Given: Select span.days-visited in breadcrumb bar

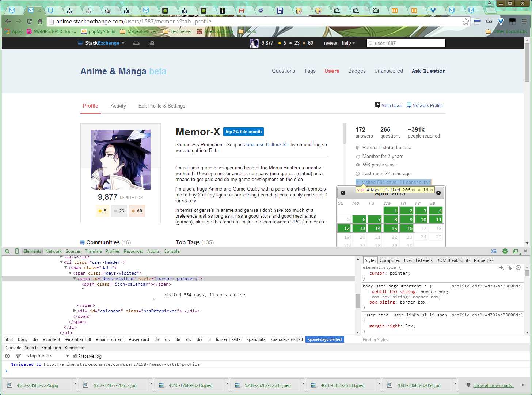Looking at the screenshot, I should 287,340.
